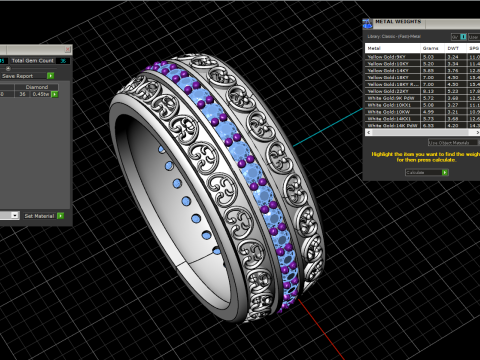The width and height of the screenshot is (480, 360).
Task: Click the Total Gem Count label
Action: coord(33,61)
